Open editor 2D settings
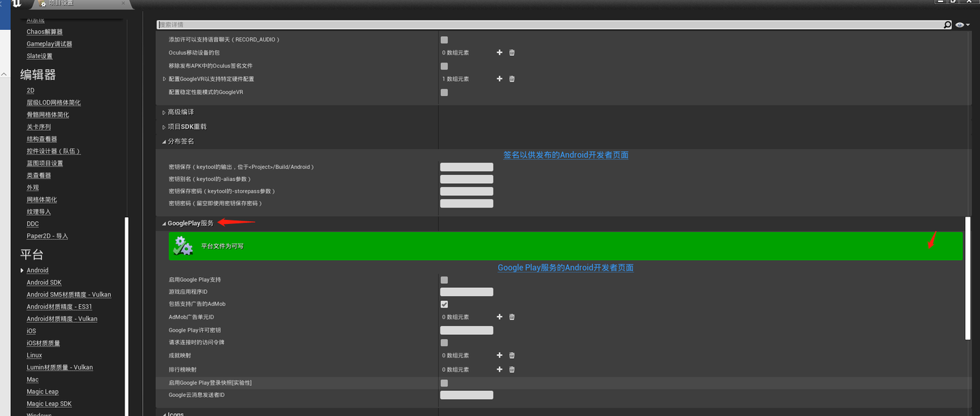The width and height of the screenshot is (980, 416). 30,91
